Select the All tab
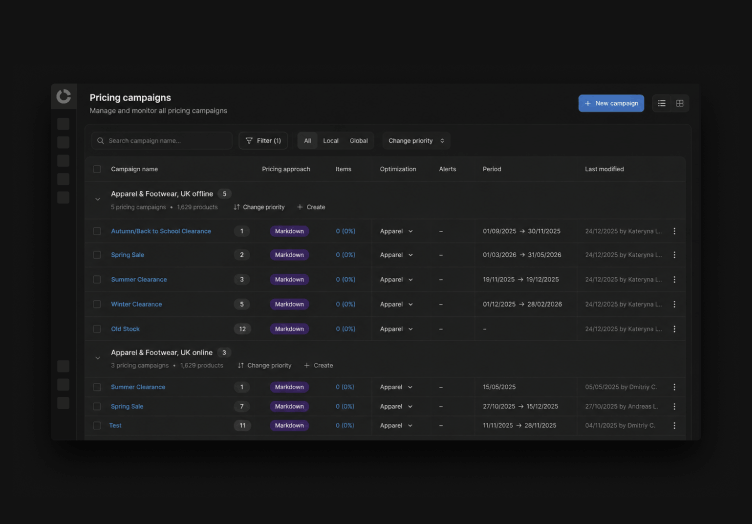 tap(307, 140)
